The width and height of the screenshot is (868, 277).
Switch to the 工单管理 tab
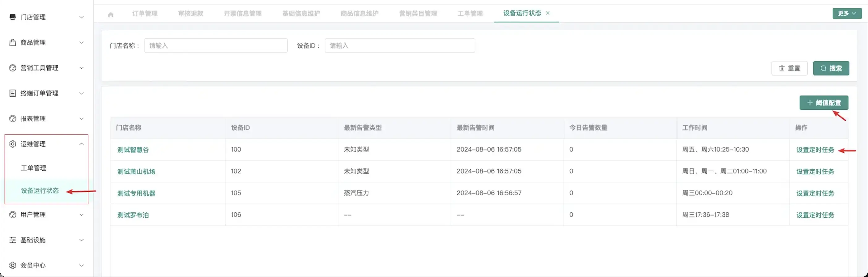point(470,14)
